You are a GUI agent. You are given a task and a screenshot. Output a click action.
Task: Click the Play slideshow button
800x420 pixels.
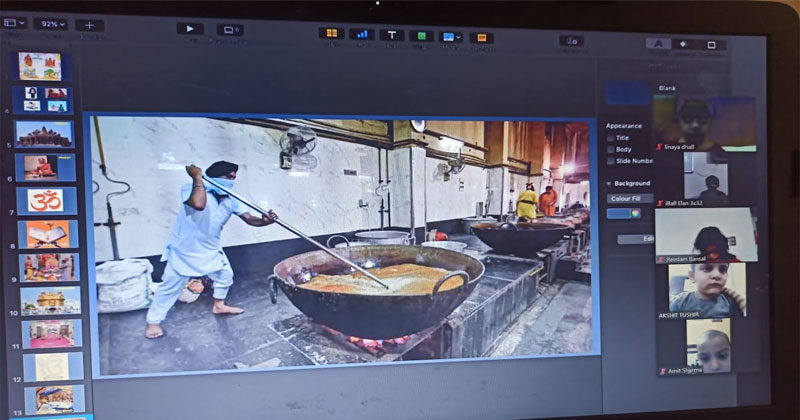click(190, 29)
